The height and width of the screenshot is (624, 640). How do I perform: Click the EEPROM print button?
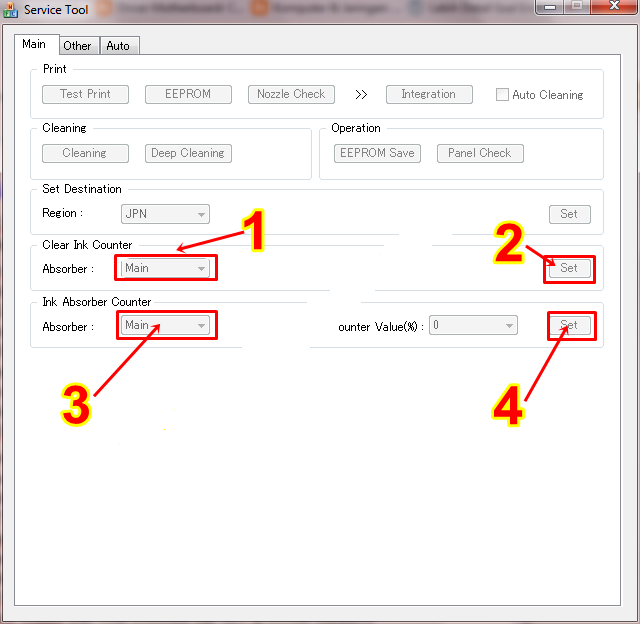coord(188,94)
